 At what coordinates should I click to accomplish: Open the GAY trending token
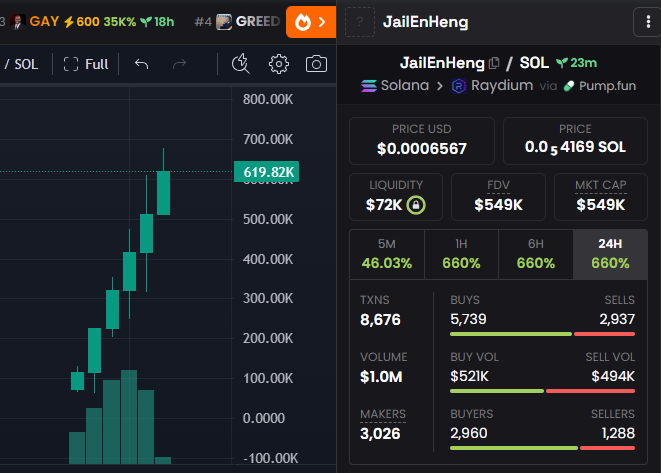click(92, 22)
